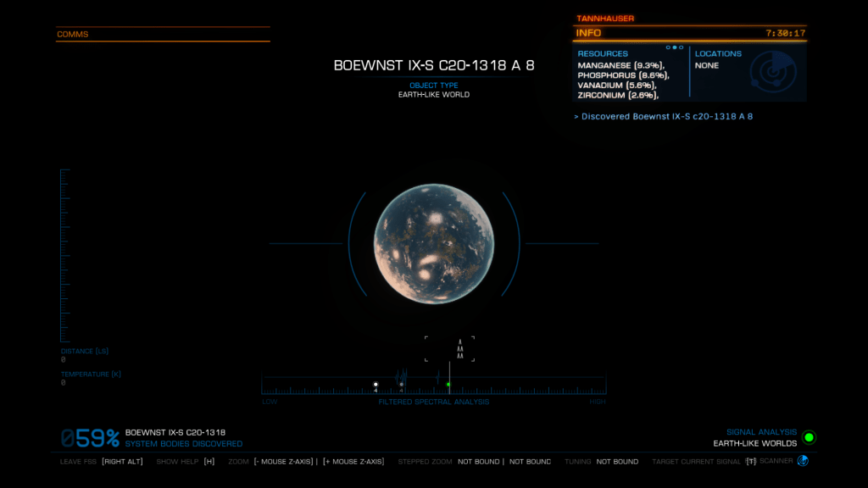Select the third page dot in Info panel
Image resolution: width=868 pixels, height=488 pixels.
pos(682,47)
